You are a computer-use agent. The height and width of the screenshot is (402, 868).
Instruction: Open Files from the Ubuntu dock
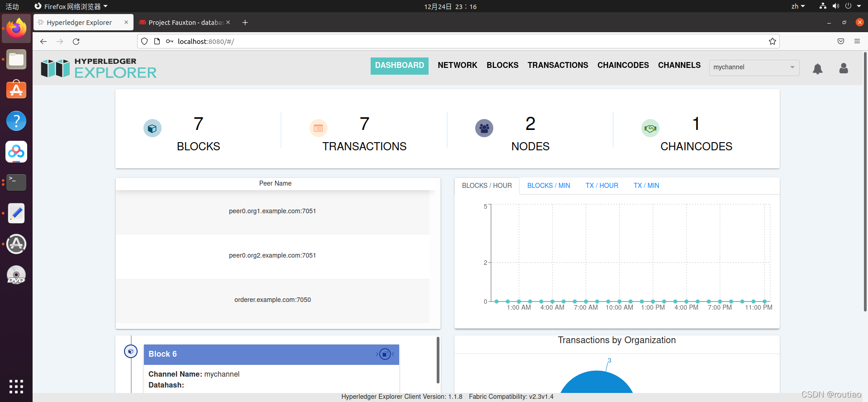[x=16, y=59]
